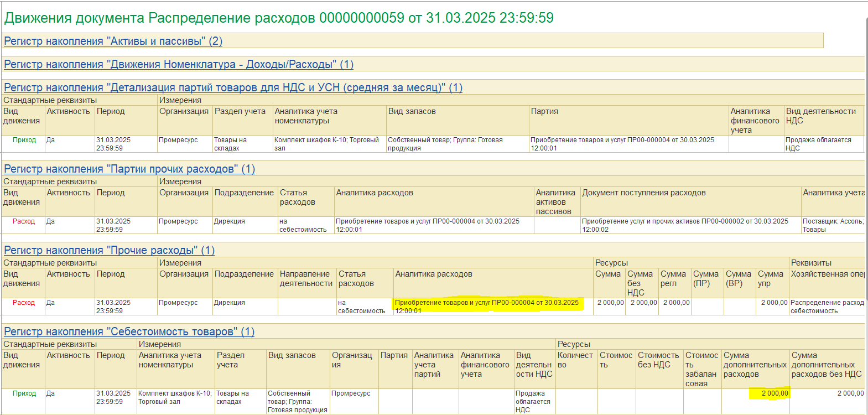Screen dimensions: 868x415
Task: Select "Поставщик: Ассоль; Товары" cell
Action: 832,225
